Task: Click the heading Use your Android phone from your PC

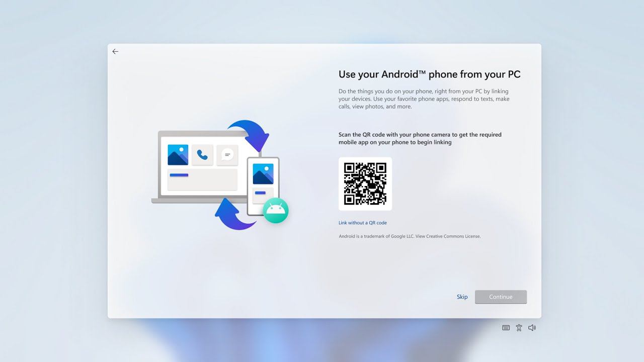Action: 430,74
